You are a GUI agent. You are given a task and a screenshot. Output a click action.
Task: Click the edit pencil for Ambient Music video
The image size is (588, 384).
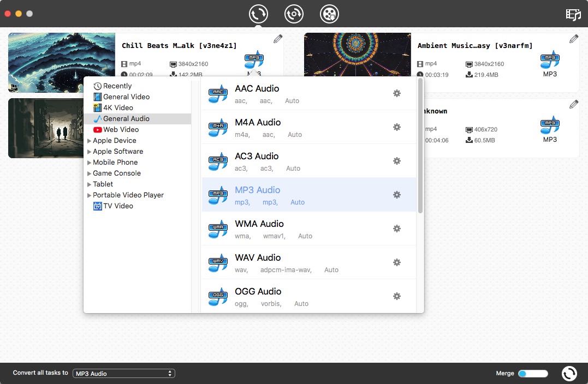pyautogui.click(x=574, y=39)
